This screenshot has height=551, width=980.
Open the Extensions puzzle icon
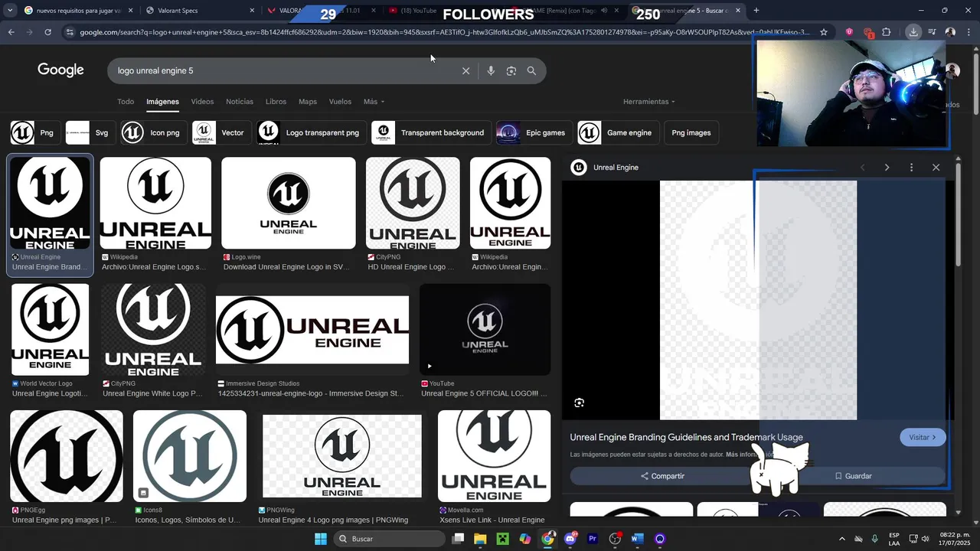(x=887, y=32)
